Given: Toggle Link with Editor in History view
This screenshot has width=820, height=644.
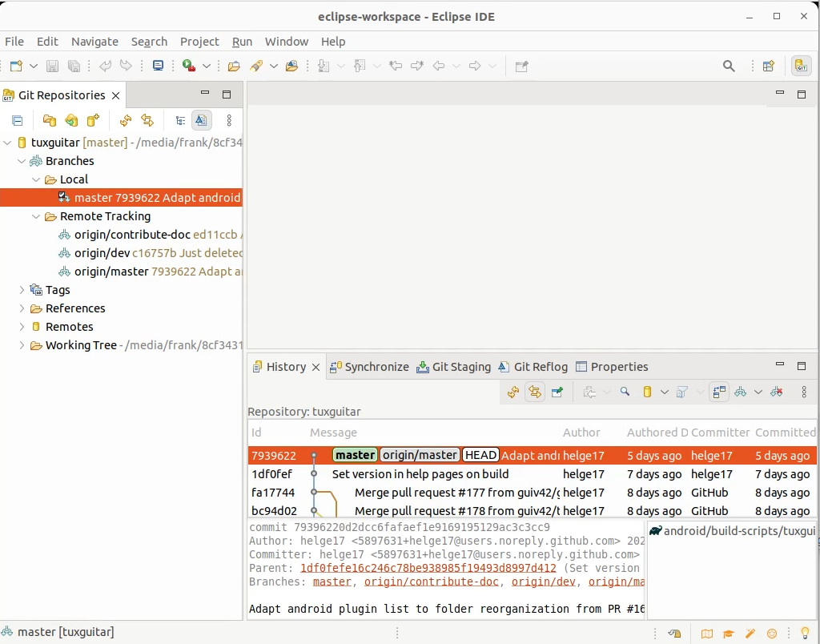Looking at the screenshot, I should [x=534, y=392].
